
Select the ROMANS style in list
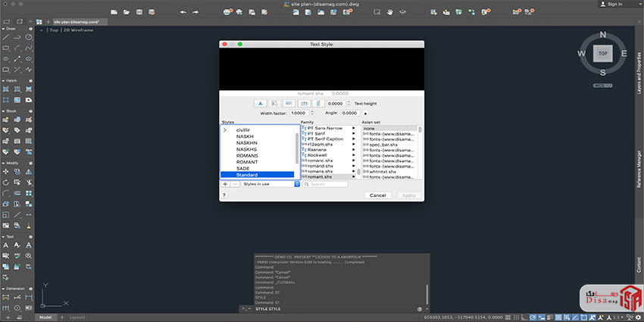[247, 155]
